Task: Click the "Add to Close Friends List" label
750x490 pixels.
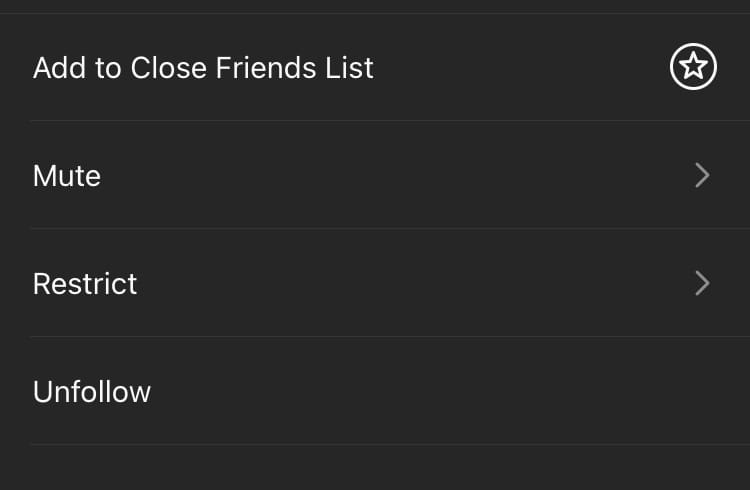Action: pyautogui.click(x=203, y=68)
